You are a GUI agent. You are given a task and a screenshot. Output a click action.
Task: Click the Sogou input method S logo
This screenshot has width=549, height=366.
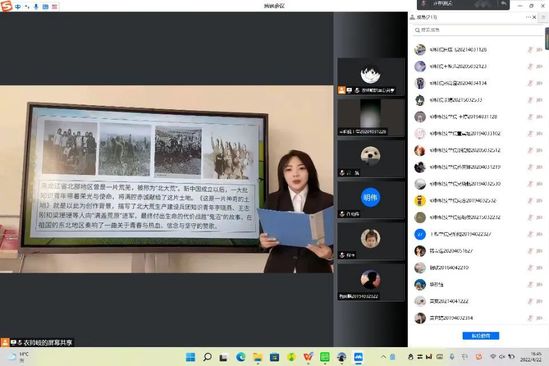point(6,6)
